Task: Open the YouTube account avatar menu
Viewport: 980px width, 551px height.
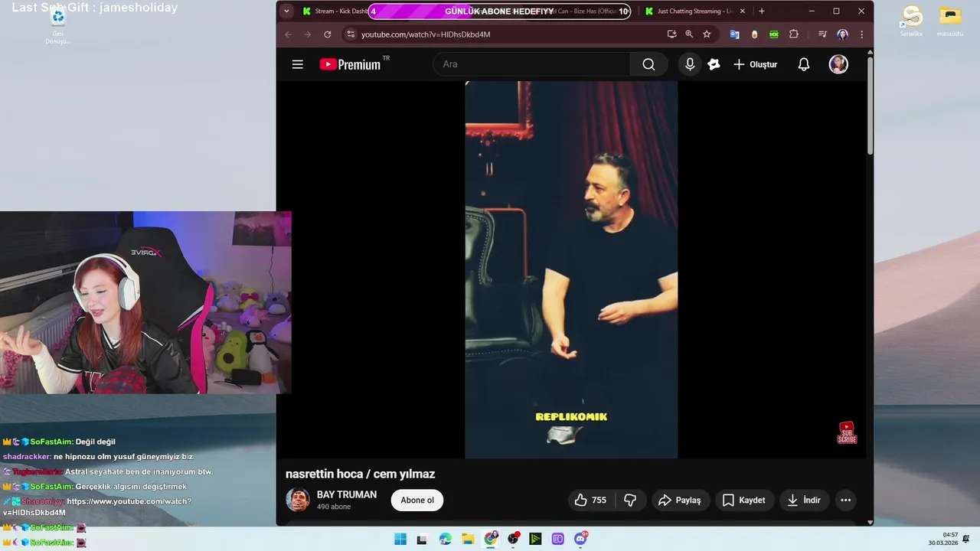Action: click(x=838, y=64)
